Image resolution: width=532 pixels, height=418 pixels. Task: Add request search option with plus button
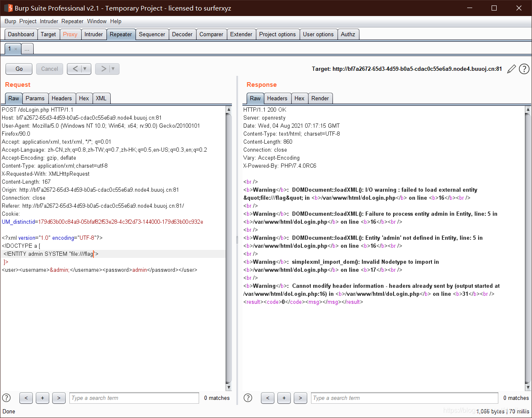point(43,398)
